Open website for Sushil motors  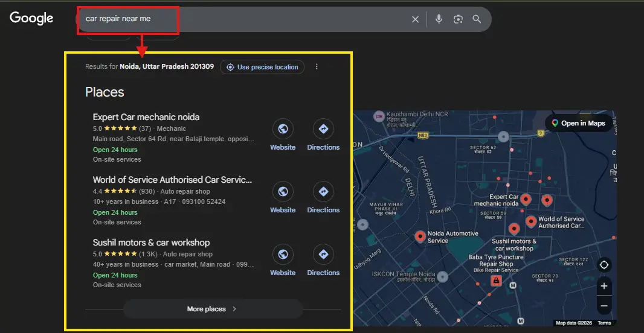pos(283,261)
